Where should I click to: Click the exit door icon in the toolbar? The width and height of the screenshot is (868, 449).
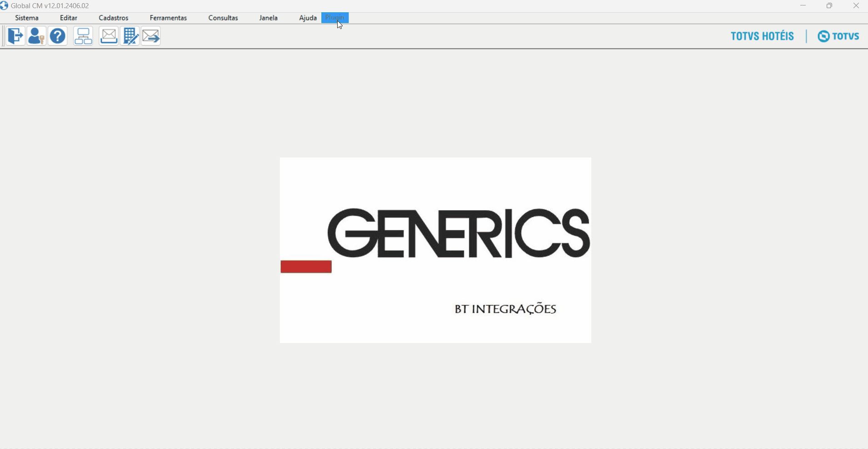(x=15, y=36)
